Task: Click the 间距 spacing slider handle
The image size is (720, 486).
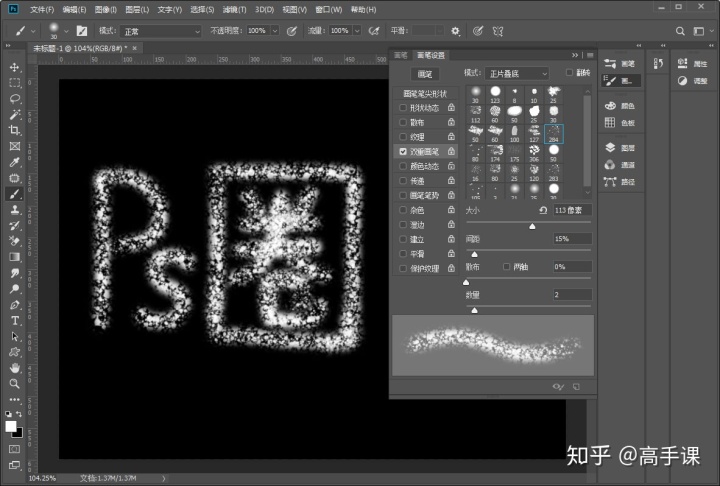Action: tap(474, 254)
